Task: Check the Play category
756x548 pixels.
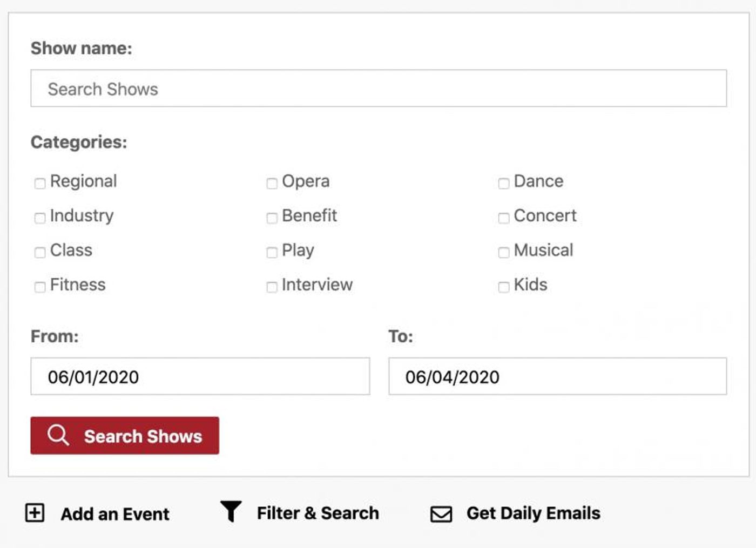Action: [272, 253]
